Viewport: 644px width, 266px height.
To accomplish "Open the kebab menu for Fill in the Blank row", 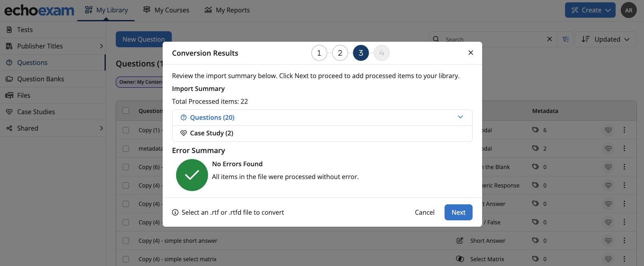I will pos(624,167).
